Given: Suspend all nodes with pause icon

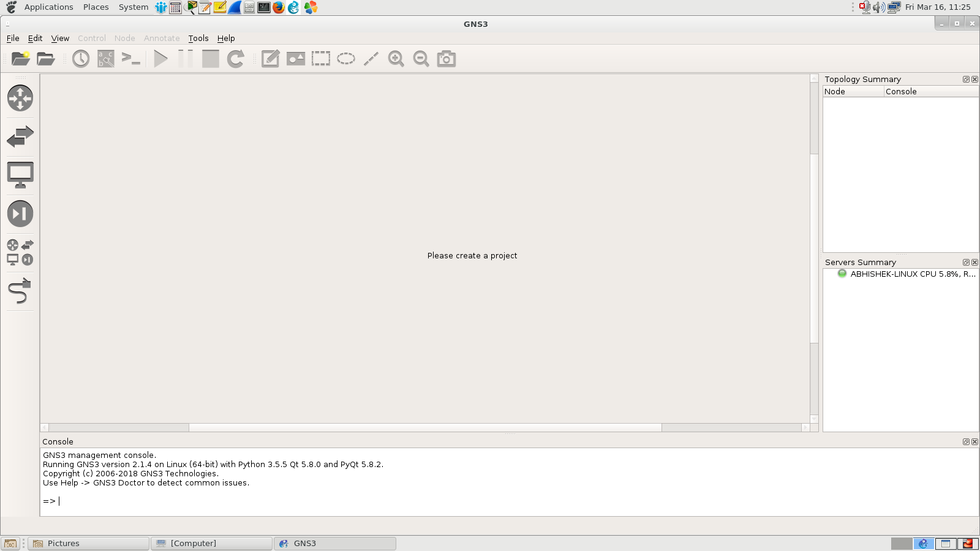Looking at the screenshot, I should [x=186, y=59].
